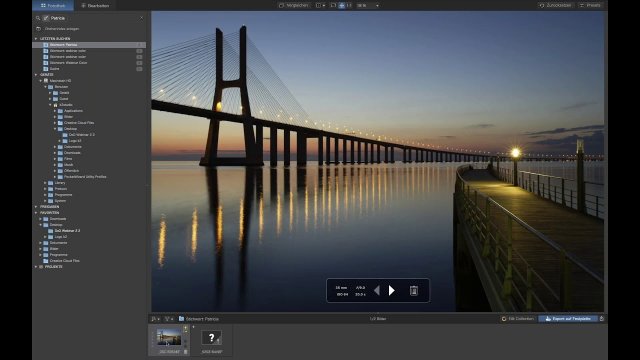Expand the PROJEKTE section

36,267
